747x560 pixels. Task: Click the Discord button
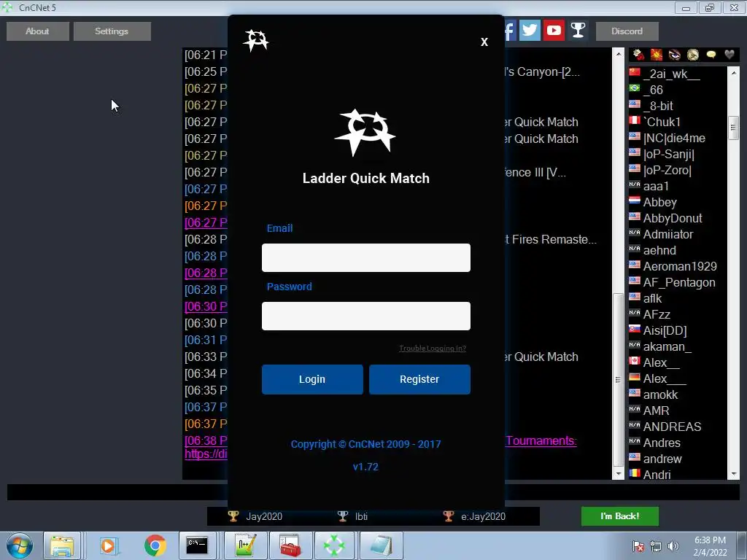click(x=627, y=31)
